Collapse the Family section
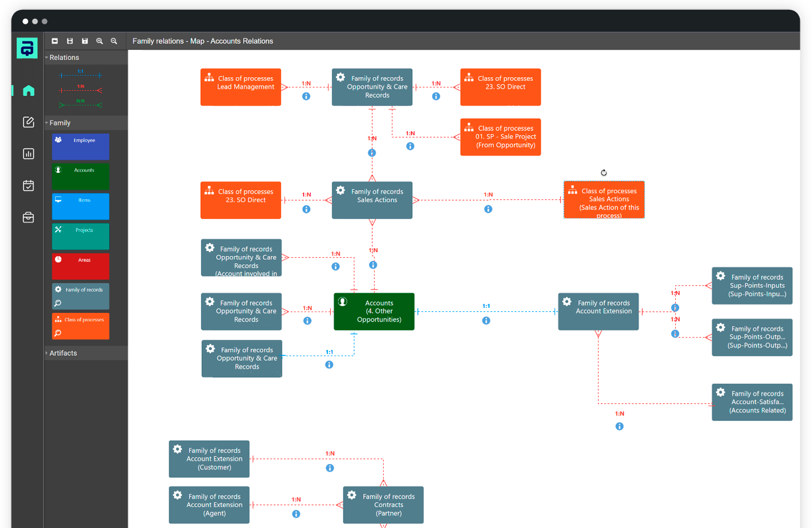The image size is (812, 528). pos(47,123)
